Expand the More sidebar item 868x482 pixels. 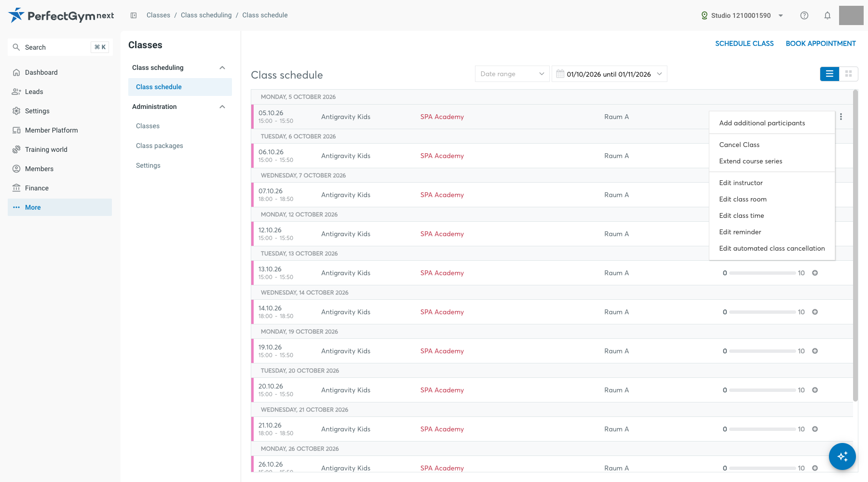(60, 207)
